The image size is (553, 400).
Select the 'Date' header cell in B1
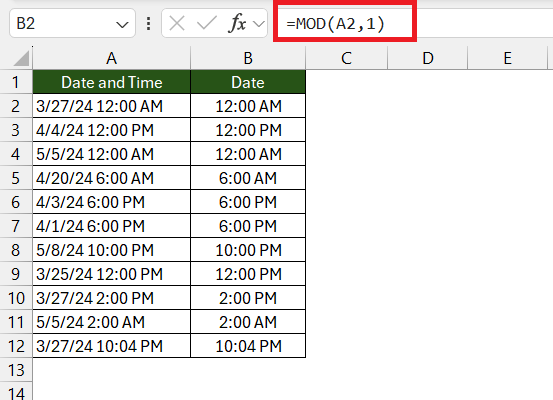[248, 82]
